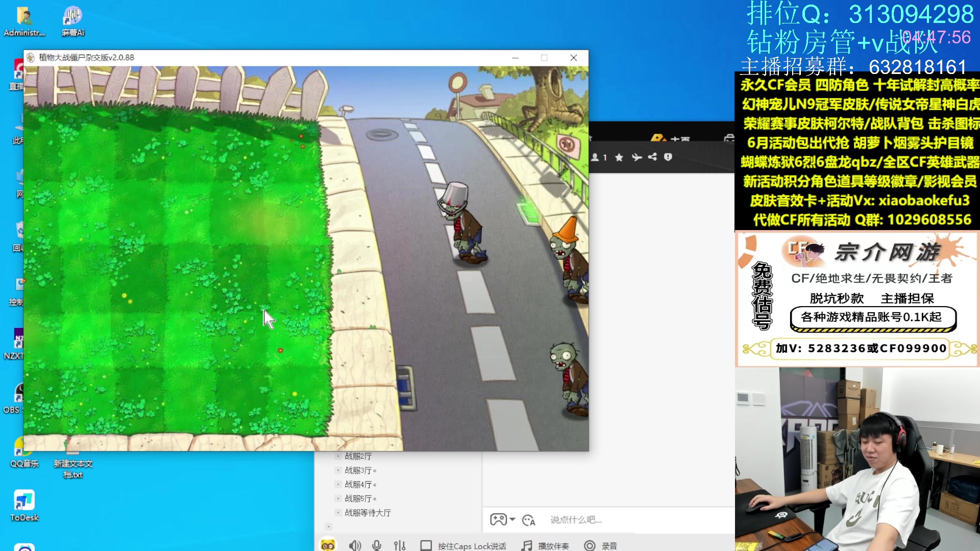Image resolution: width=980 pixels, height=551 pixels.
Task: Select the 战服2厅 channel
Action: [x=358, y=456]
